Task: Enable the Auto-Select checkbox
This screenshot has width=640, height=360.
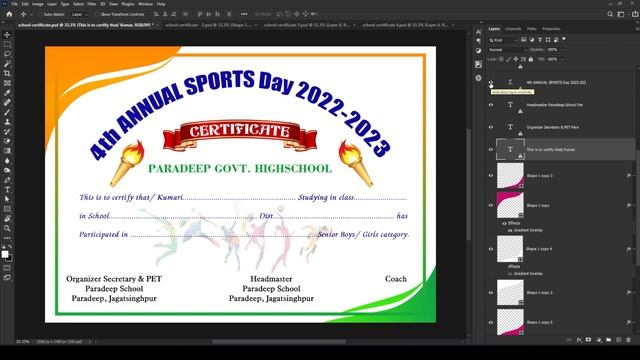Action: point(40,14)
